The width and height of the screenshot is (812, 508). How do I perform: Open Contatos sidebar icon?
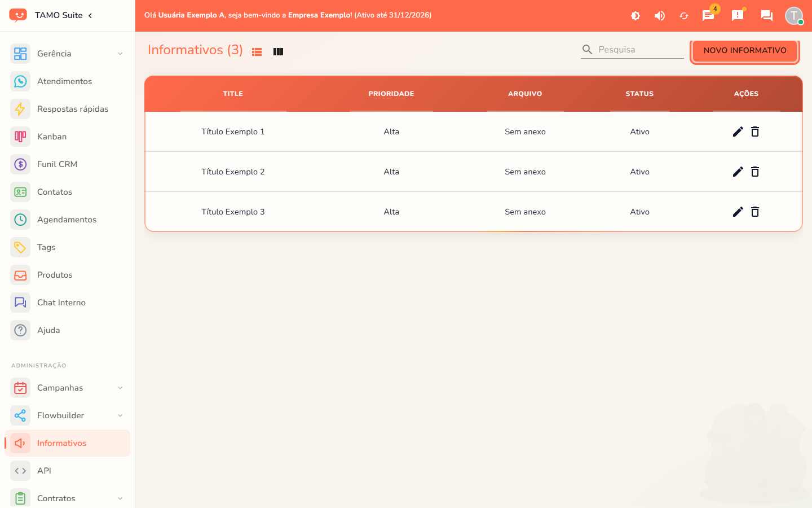click(x=20, y=192)
